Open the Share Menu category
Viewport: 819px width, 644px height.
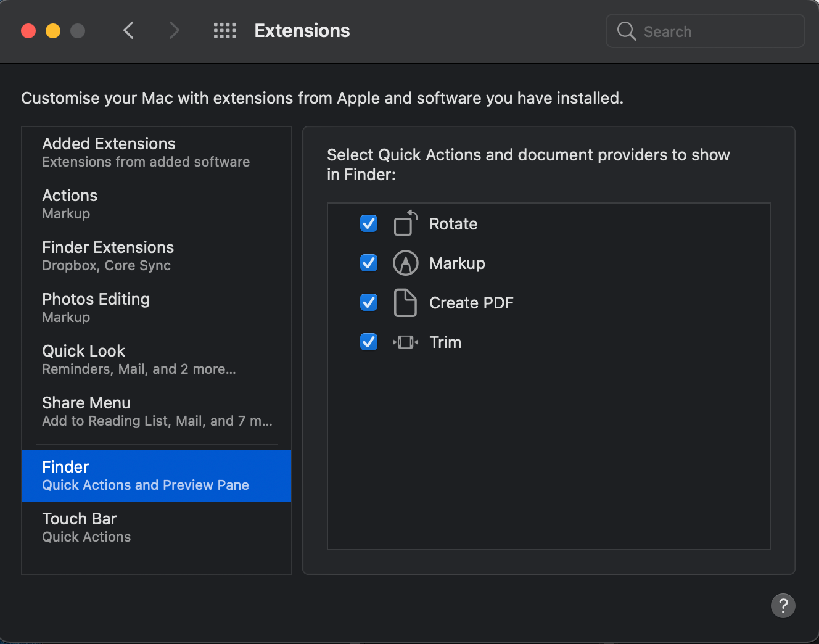point(157,411)
